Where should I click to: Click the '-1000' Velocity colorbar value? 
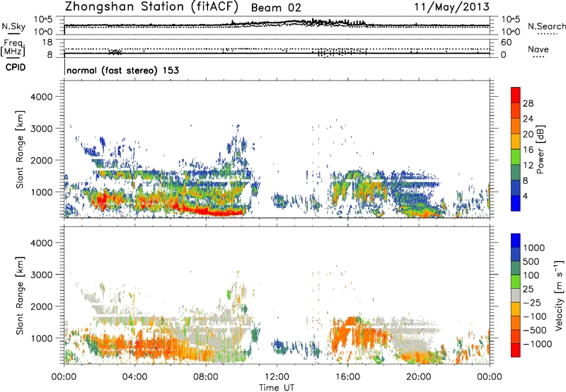[537, 344]
